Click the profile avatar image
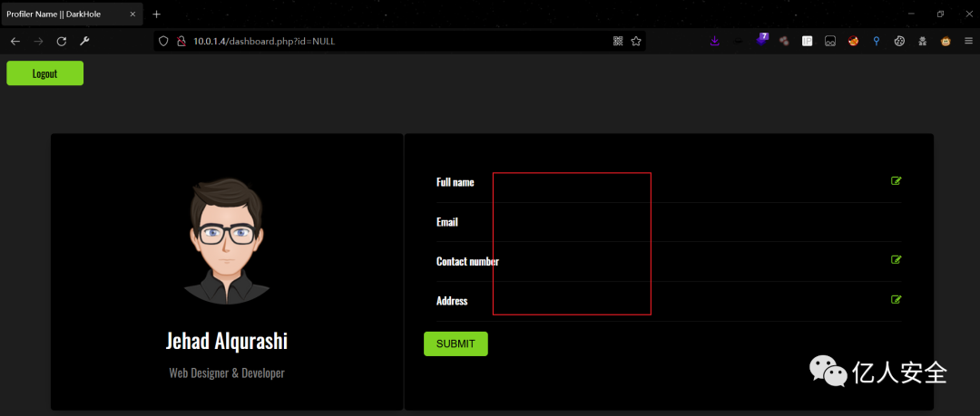The height and width of the screenshot is (416, 980). pos(227,241)
